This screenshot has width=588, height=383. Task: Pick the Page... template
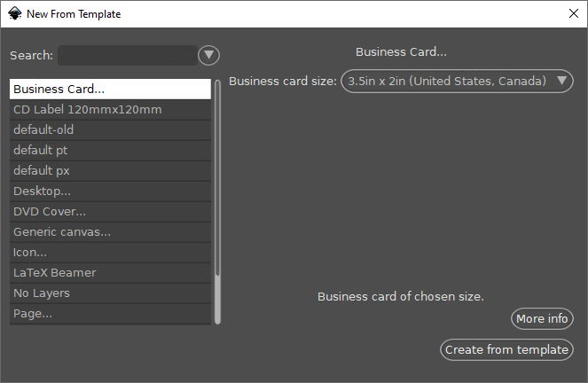click(x=110, y=314)
